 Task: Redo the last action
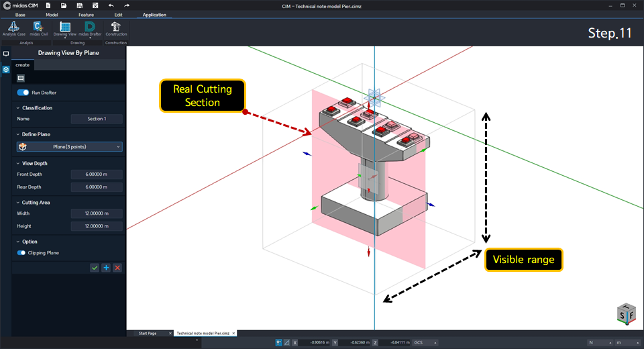click(x=127, y=5)
